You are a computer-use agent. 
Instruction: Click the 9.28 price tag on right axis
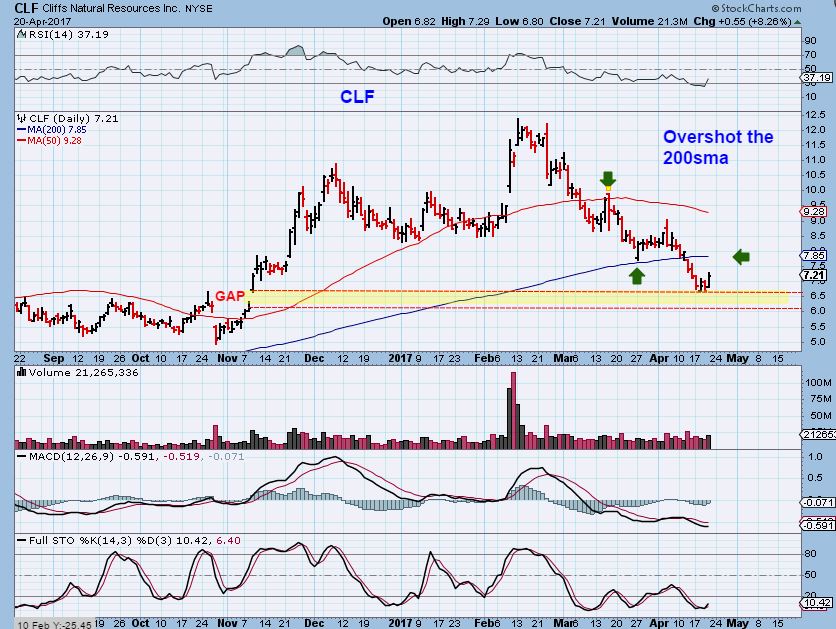click(x=814, y=212)
